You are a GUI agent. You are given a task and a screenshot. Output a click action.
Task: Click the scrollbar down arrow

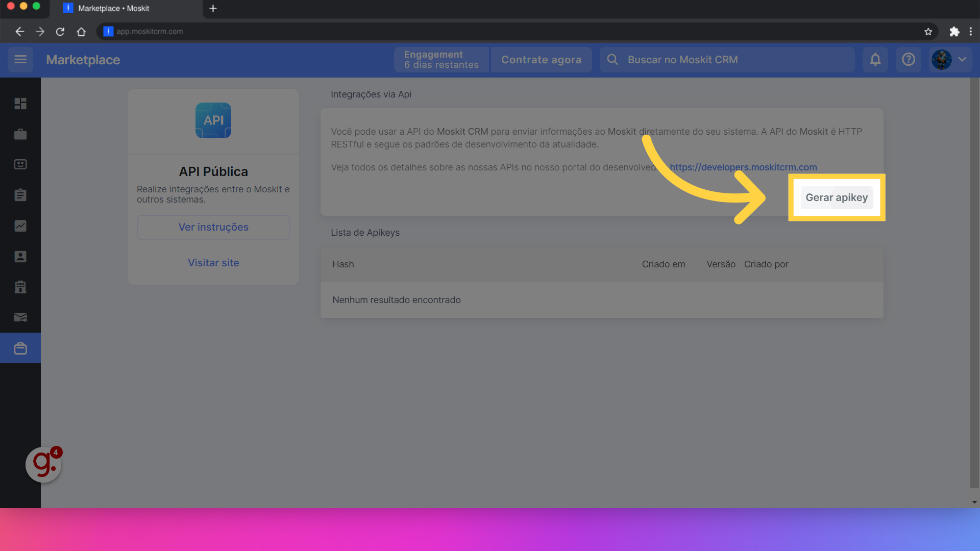[x=974, y=503]
